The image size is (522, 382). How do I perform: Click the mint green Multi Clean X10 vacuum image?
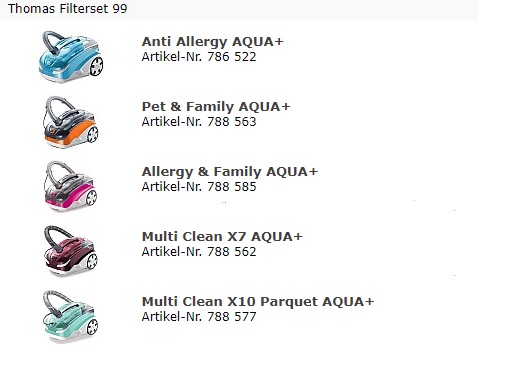click(x=70, y=316)
